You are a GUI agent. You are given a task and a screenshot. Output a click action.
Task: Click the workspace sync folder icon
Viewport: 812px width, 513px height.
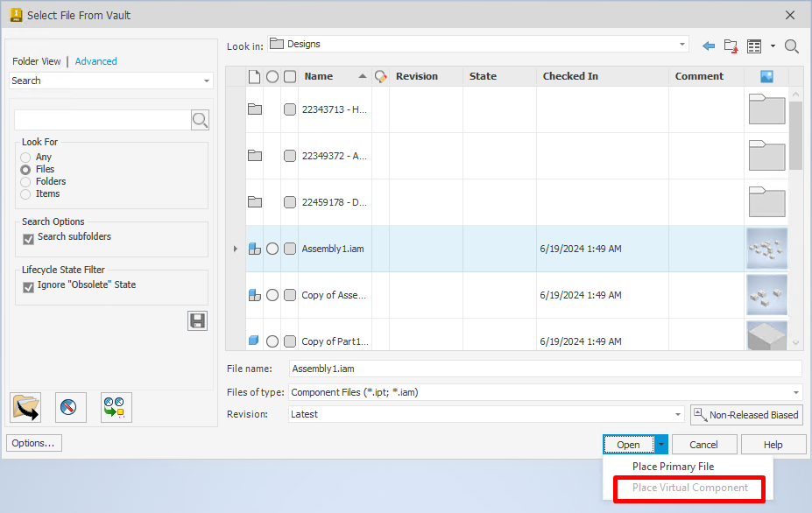point(26,406)
